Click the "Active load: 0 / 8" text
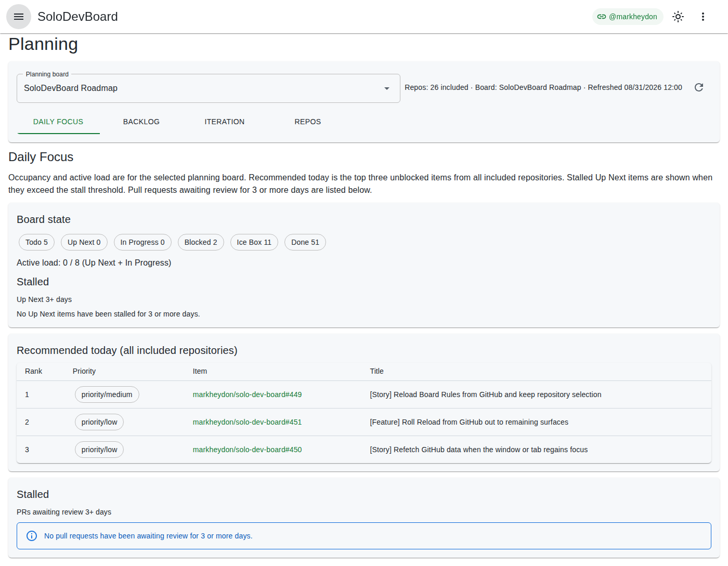 coord(94,262)
